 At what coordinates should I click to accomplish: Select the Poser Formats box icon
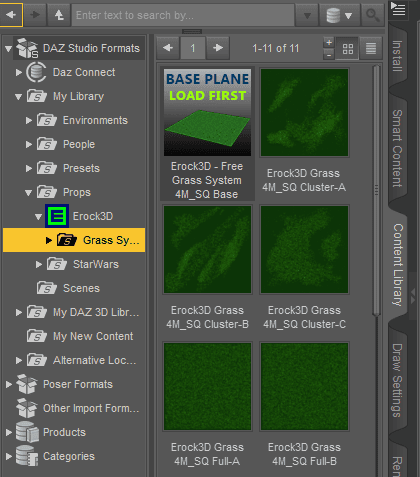pyautogui.click(x=27, y=384)
